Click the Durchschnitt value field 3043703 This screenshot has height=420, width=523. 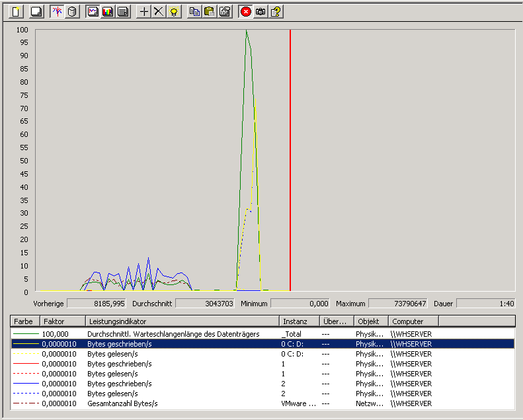pos(205,304)
